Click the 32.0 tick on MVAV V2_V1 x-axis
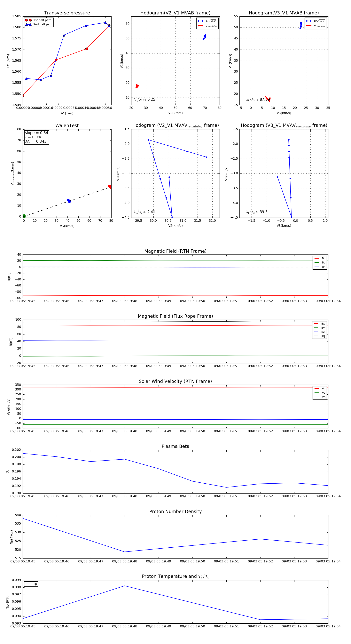The image size is (351, 644). point(212,221)
